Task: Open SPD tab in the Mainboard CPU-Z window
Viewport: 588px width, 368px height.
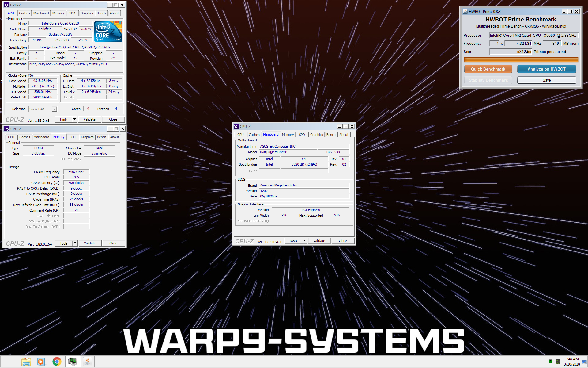Action: coord(302,135)
